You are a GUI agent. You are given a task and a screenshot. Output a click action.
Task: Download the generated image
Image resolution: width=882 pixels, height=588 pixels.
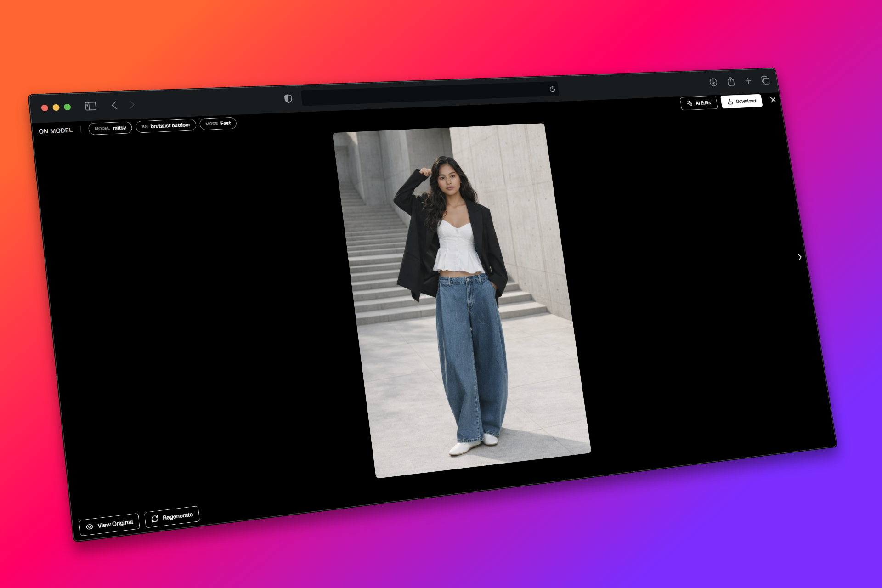[741, 101]
